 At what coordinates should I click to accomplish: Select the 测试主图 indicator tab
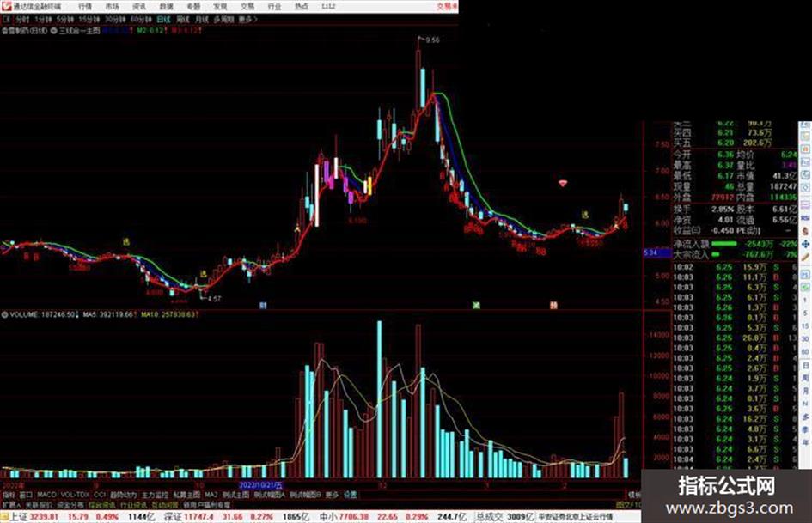(235, 495)
